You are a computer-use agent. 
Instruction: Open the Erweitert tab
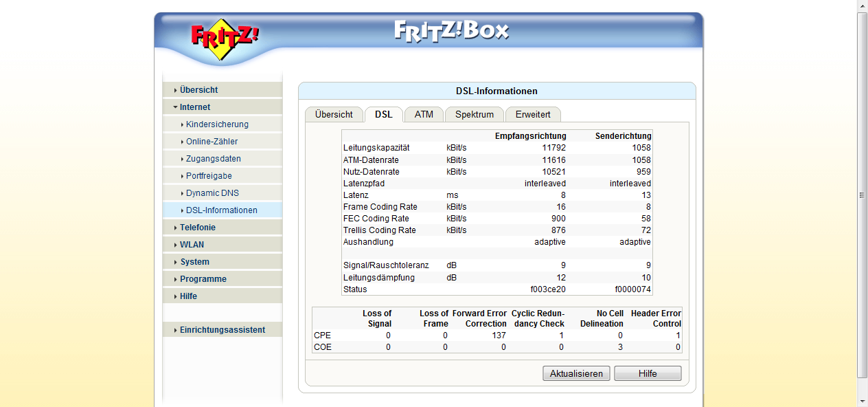[x=533, y=115]
